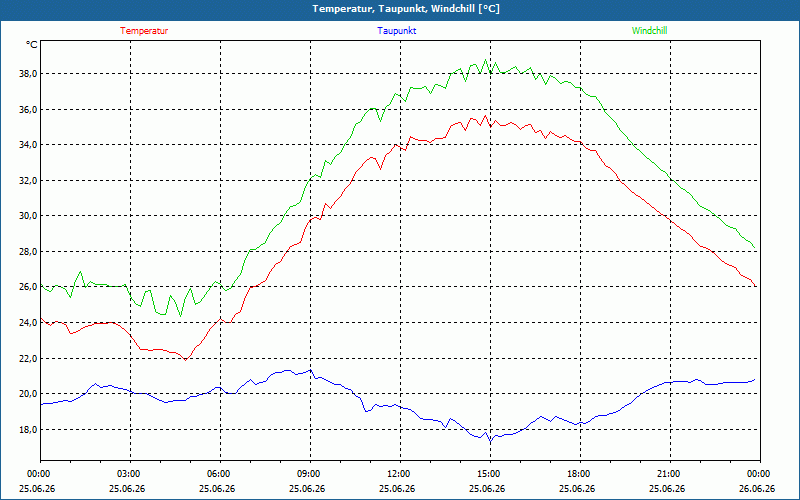This screenshot has width=800, height=500.
Task: Click the red Temperatur legend label
Action: 144,31
